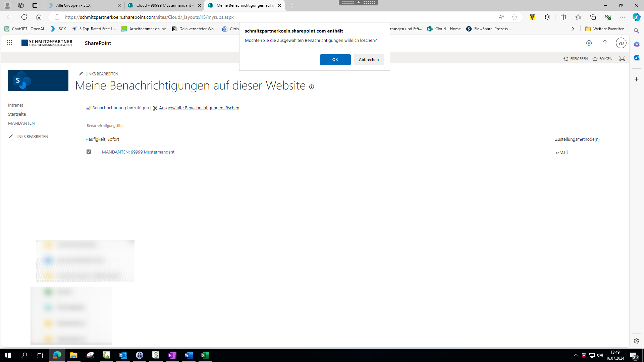Click OK in the delete confirmation dialog
The width and height of the screenshot is (644, 362).
coord(335,60)
